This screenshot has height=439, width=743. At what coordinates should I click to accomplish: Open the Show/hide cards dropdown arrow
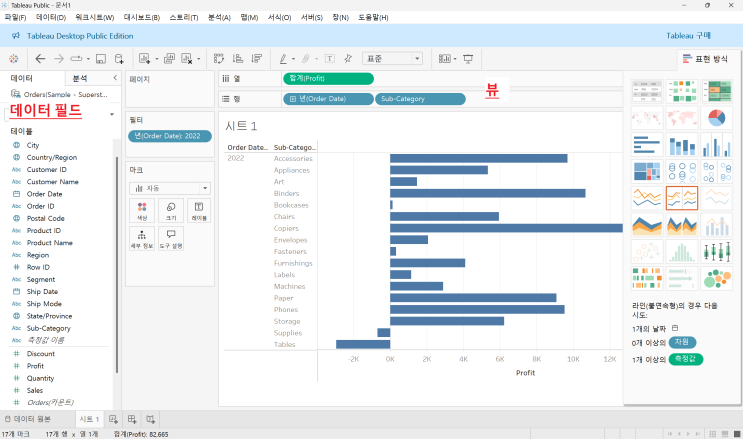(455, 59)
